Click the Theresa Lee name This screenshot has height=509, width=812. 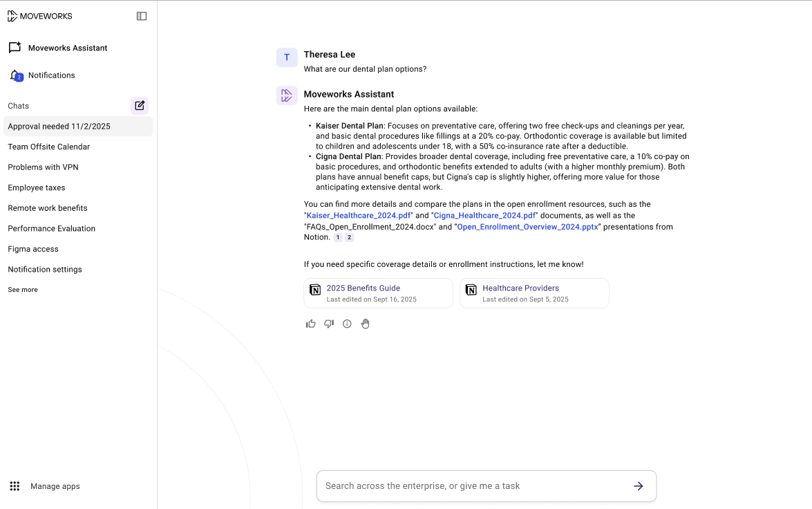(330, 55)
